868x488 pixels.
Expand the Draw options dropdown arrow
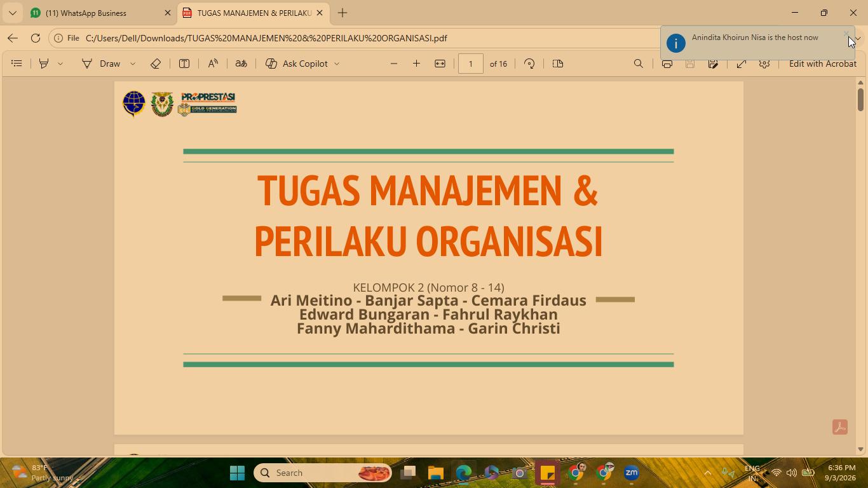point(133,64)
